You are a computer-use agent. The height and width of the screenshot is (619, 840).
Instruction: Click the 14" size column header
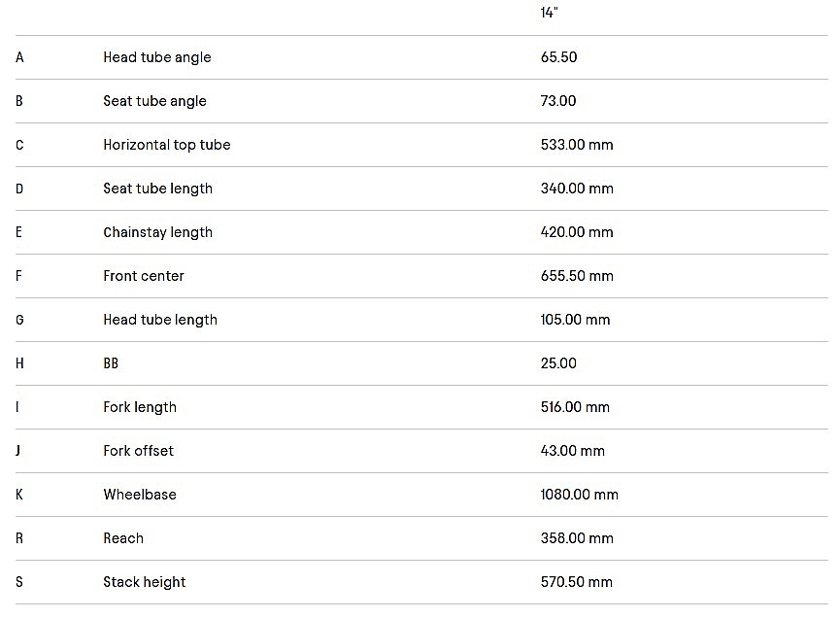pyautogui.click(x=549, y=13)
